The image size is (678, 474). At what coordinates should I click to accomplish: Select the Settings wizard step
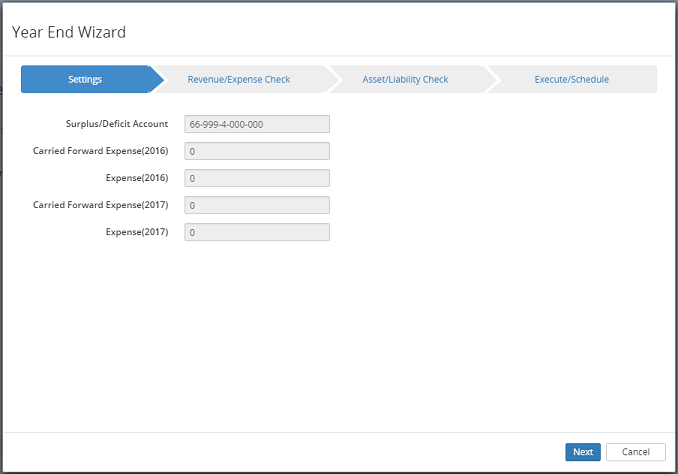(x=85, y=80)
